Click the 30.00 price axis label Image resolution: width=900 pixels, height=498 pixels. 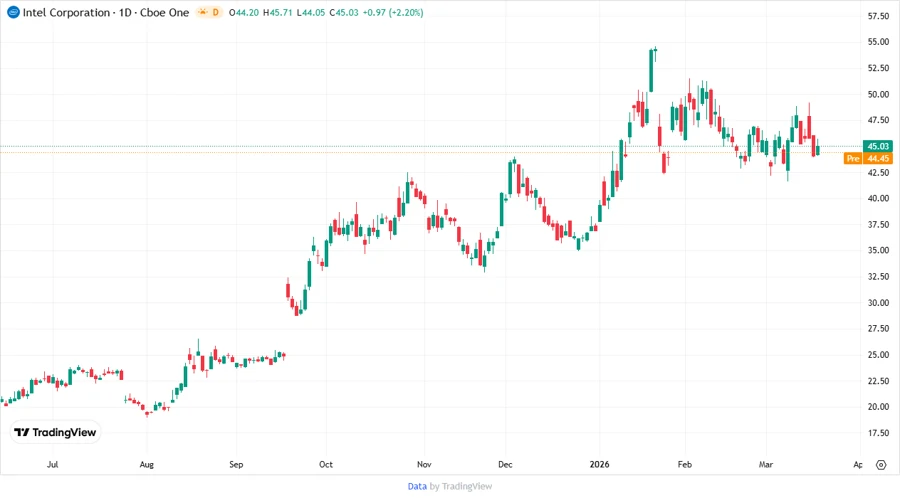point(878,303)
